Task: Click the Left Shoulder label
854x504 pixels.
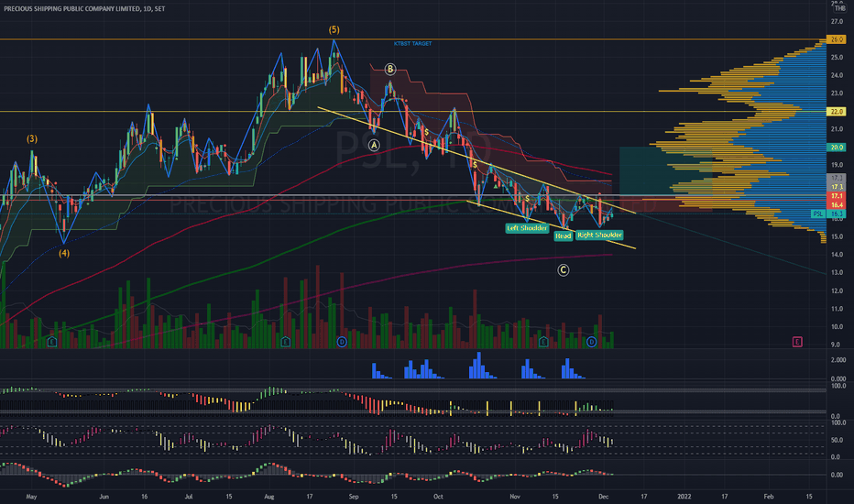Action: [527, 228]
